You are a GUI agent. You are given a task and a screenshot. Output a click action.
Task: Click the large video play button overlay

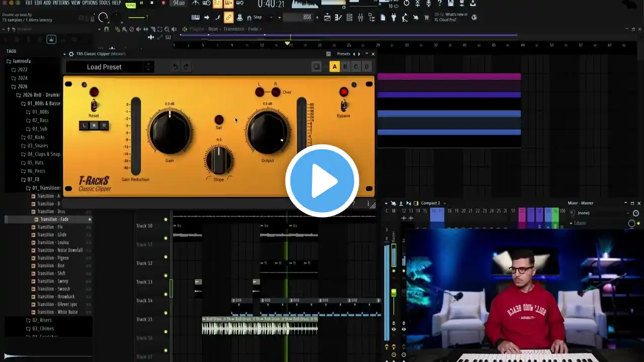(x=322, y=181)
